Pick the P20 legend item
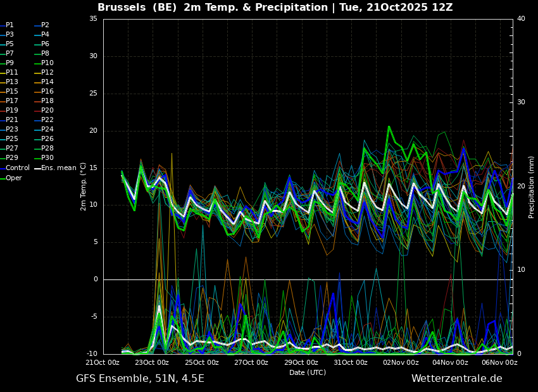The width and height of the screenshot is (538, 392). (x=47, y=110)
